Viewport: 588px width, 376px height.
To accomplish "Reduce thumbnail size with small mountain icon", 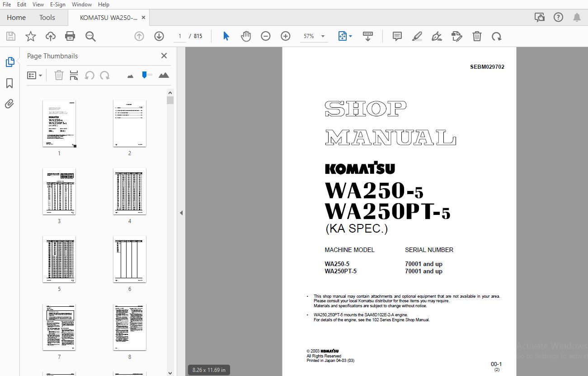I will point(131,76).
